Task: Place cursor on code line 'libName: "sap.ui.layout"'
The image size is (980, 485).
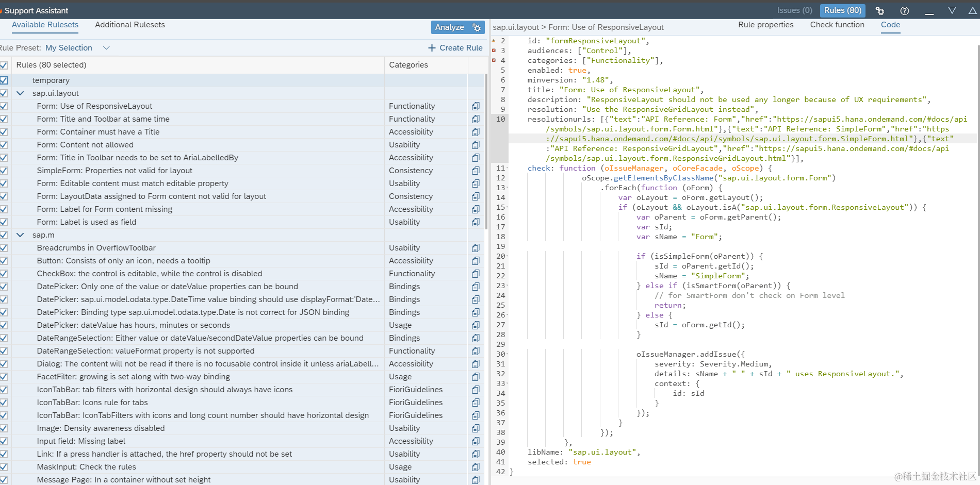Action: point(583,453)
